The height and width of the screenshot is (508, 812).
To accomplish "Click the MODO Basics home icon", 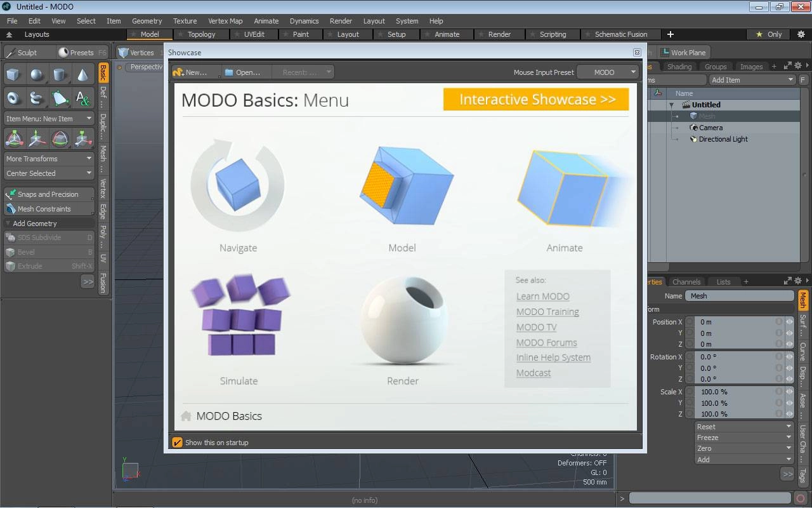I will pos(186,416).
